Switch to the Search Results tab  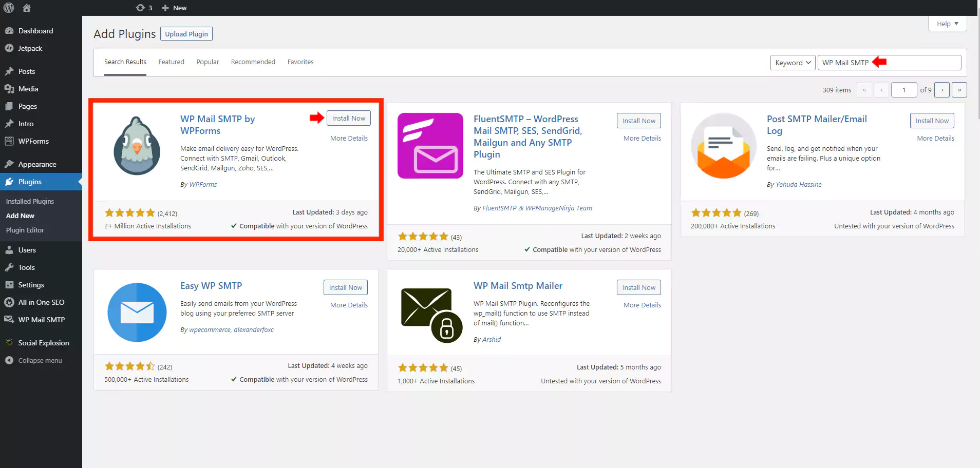125,62
